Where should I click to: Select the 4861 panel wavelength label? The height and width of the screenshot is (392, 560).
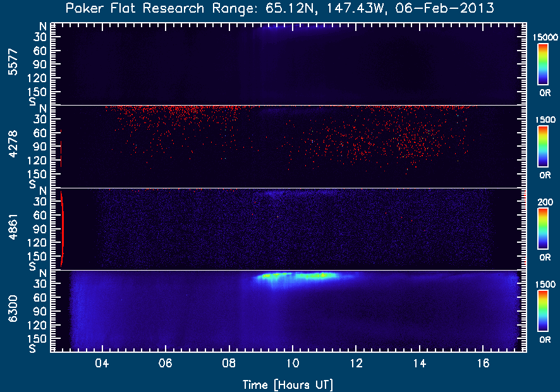(13, 227)
